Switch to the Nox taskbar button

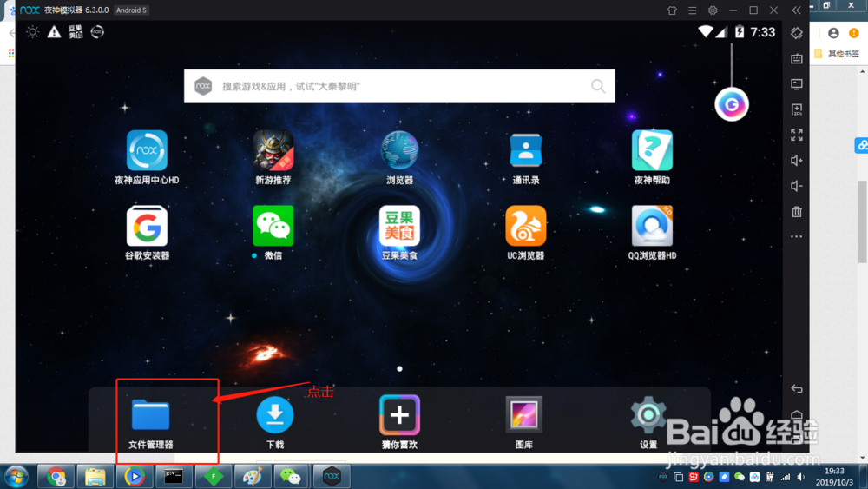click(332, 477)
